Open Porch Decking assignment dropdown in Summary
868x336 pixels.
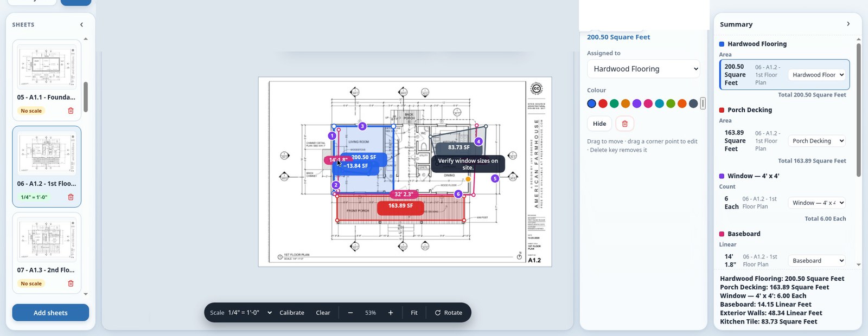[816, 141]
